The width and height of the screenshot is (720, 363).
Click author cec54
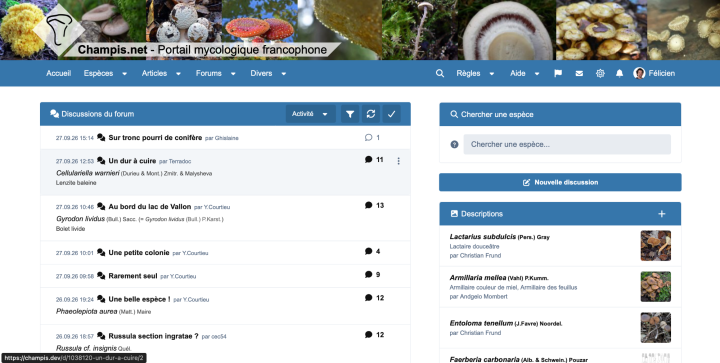[x=219, y=336]
